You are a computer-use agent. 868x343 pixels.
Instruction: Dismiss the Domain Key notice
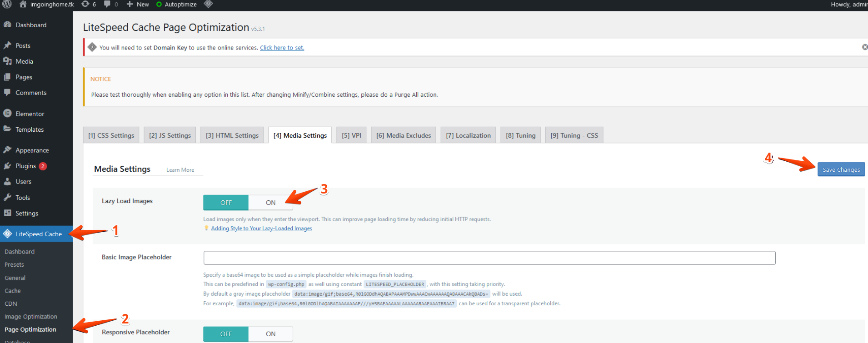(864, 47)
